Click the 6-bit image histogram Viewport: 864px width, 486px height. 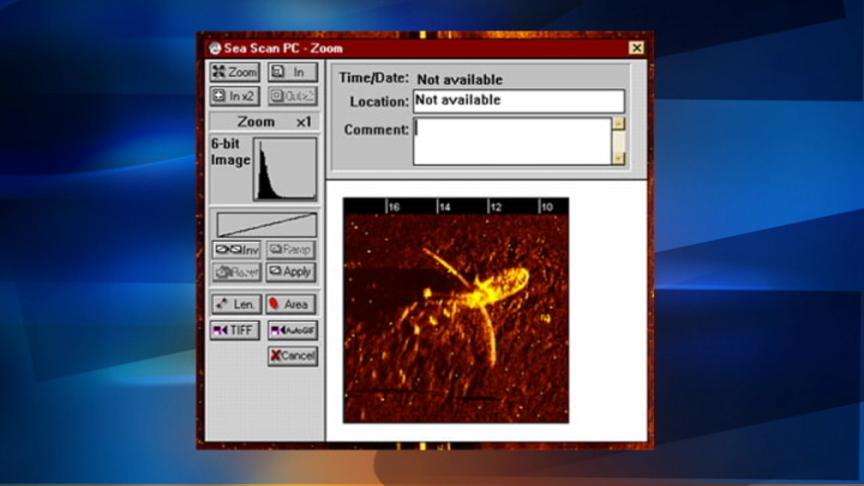tap(285, 169)
